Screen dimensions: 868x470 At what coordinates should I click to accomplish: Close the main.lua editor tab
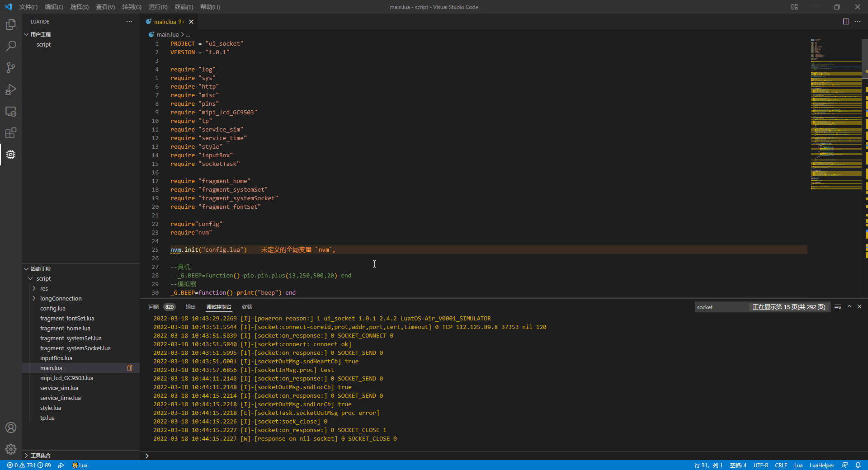(191, 22)
